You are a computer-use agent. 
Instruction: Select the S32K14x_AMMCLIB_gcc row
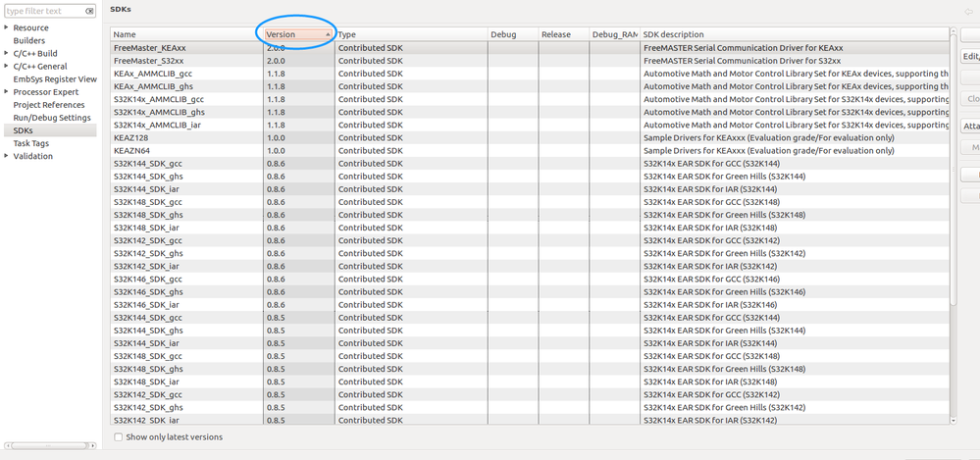click(530, 99)
